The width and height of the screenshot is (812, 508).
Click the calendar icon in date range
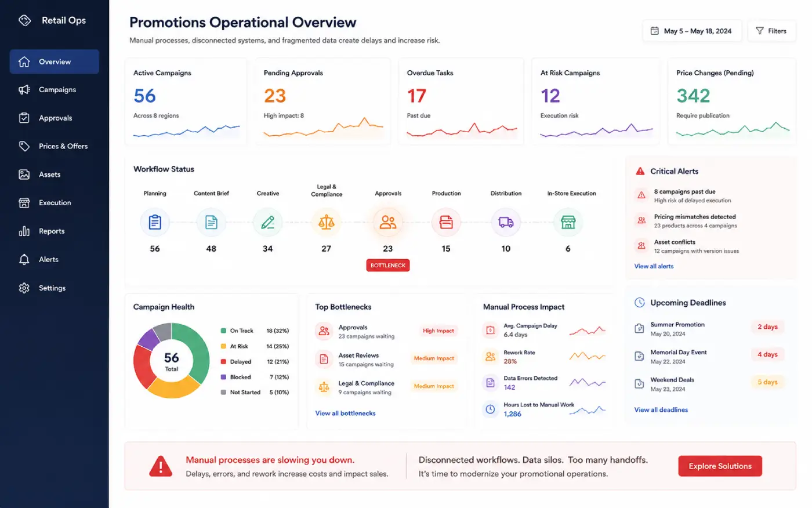pos(655,31)
